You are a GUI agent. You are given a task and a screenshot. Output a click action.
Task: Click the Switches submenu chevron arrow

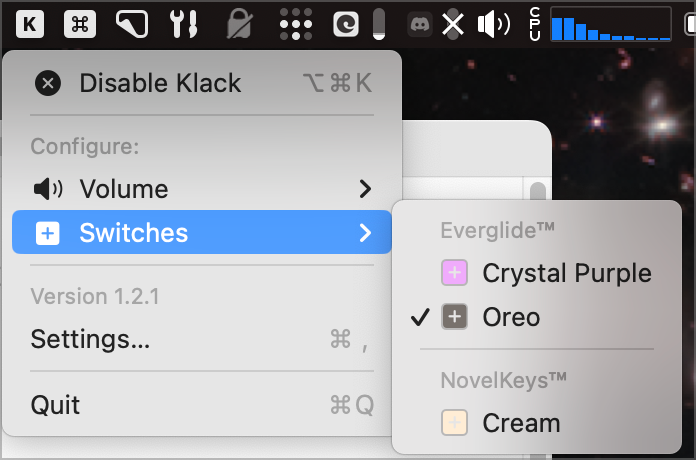click(365, 233)
